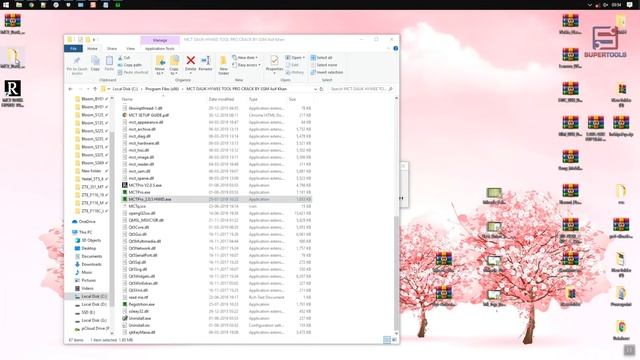Click Invert selection in the ribbon

(x=327, y=72)
